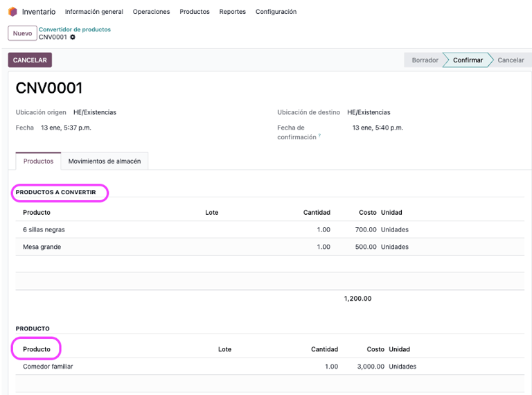532x395 pixels.
Task: Select the Cancelar status stage
Action: click(511, 60)
